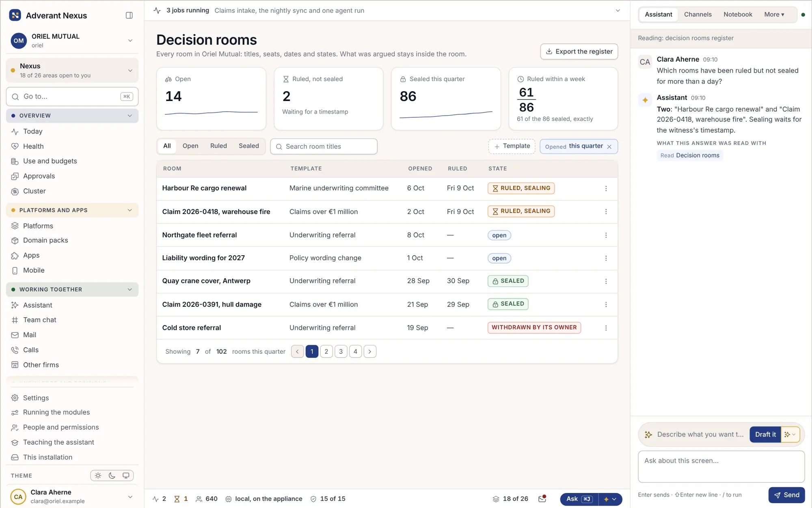Focus the Search room titles field
The height and width of the screenshot is (508, 812).
tap(324, 146)
